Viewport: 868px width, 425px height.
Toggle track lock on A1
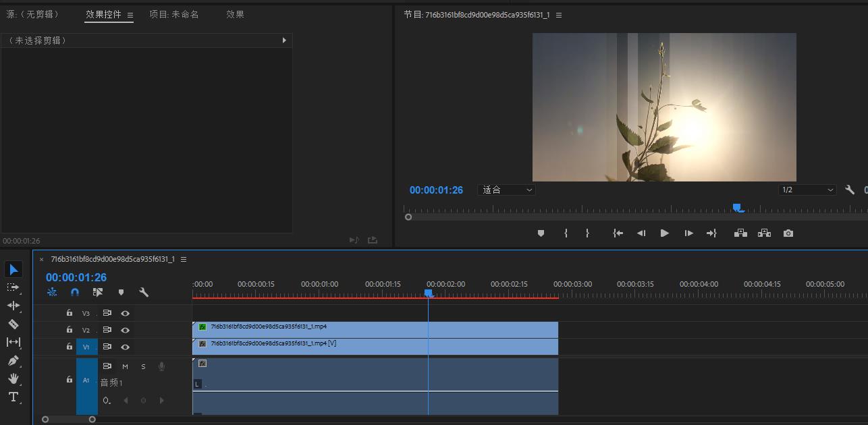69,380
